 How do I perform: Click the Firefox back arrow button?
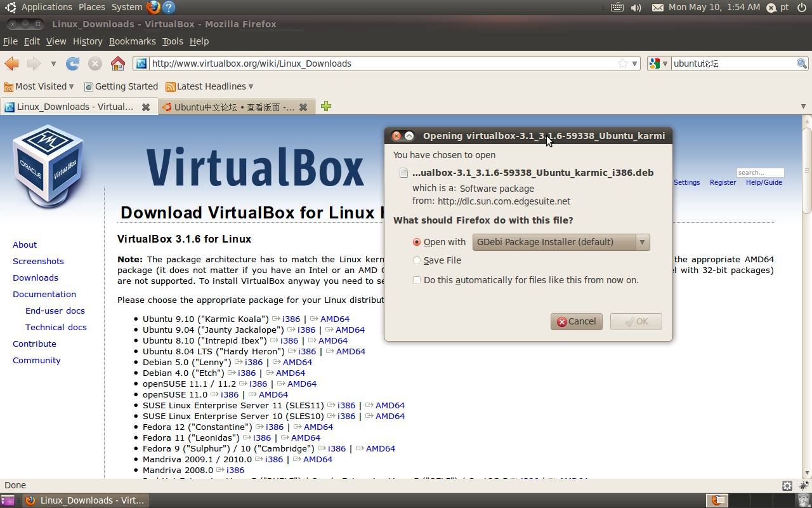(11, 63)
